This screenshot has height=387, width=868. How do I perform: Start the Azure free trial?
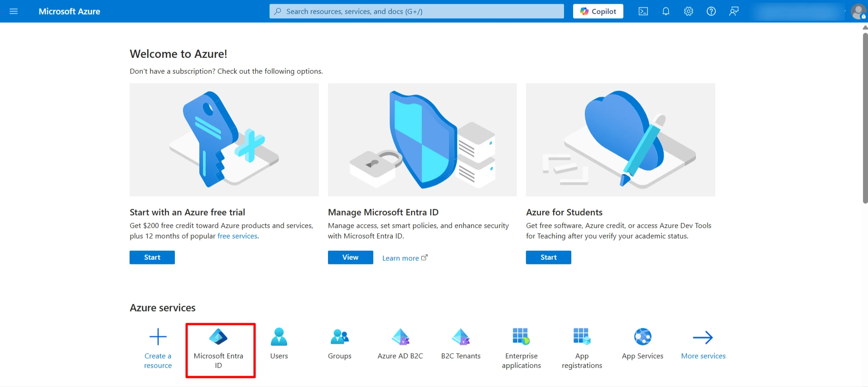click(152, 257)
